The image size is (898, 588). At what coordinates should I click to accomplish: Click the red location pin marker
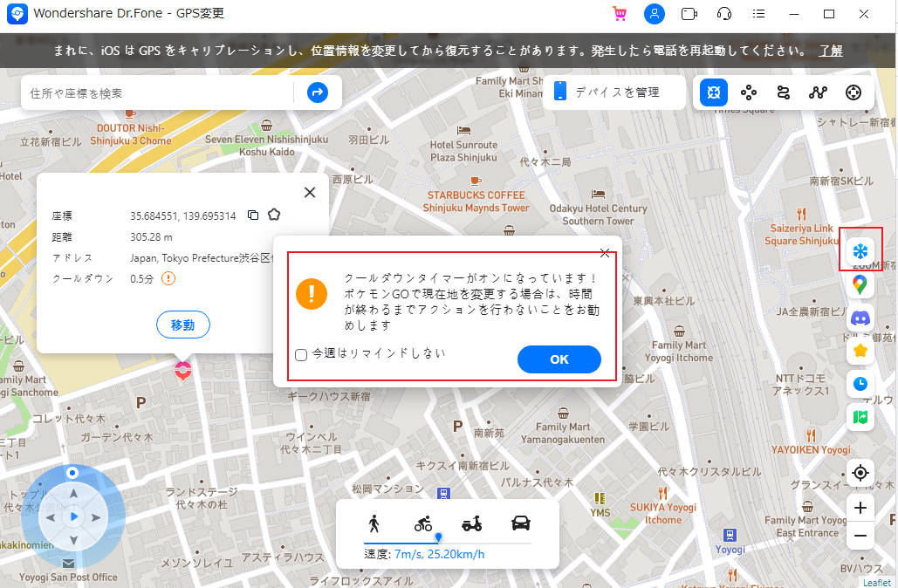click(182, 371)
